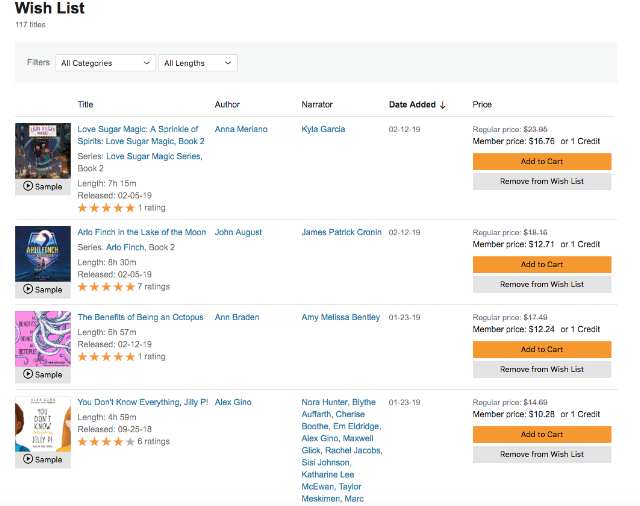This screenshot has width=640, height=506.
Task: Play sample for Arlo Finch audiobook
Action: [x=43, y=290]
